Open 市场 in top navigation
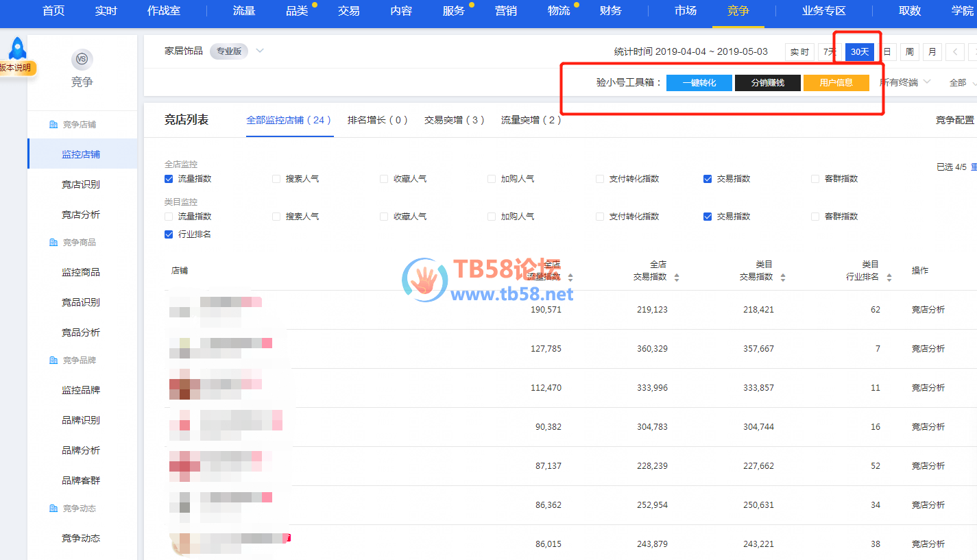Screen dimensions: 977x560 coord(685,11)
